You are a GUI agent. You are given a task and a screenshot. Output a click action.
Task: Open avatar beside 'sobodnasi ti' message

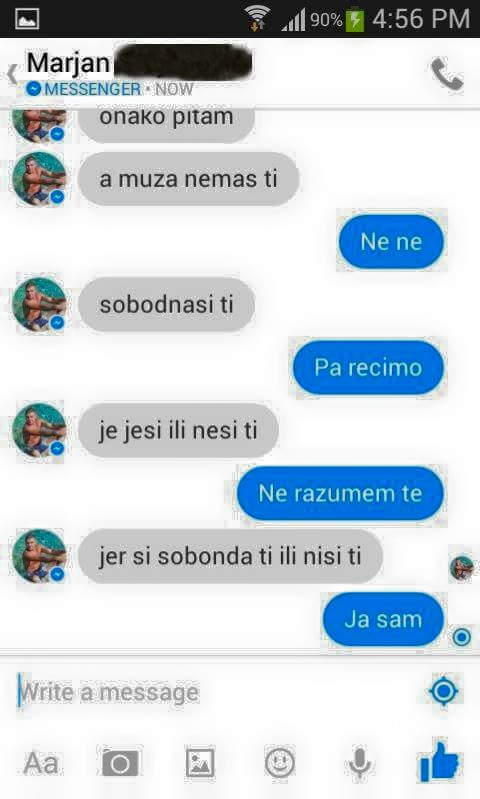pyautogui.click(x=39, y=304)
